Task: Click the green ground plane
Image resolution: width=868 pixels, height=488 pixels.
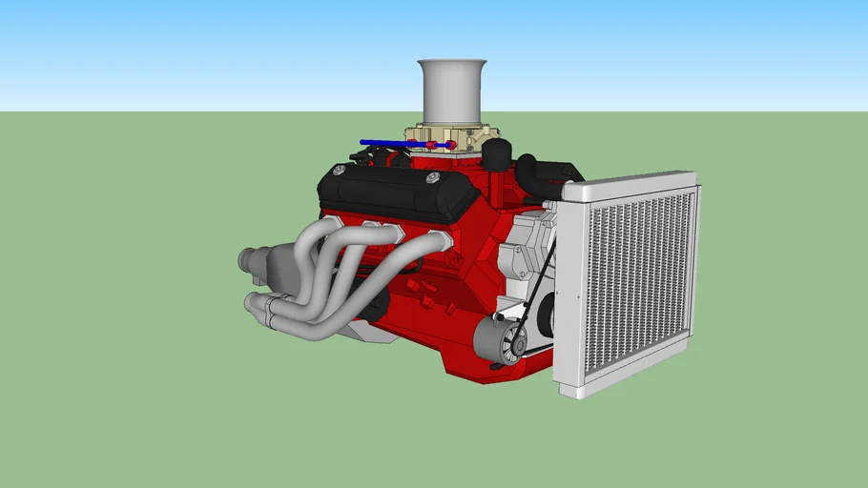Action: (x=143, y=400)
